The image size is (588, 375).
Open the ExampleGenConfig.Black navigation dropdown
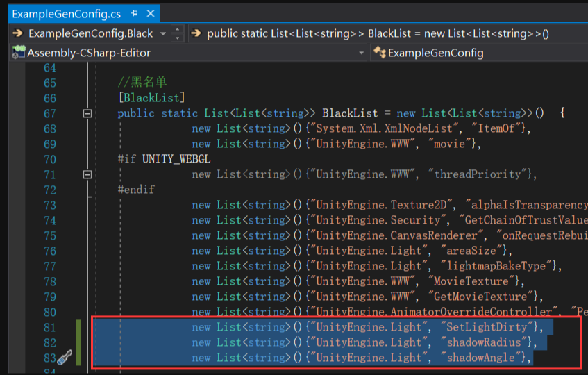pyautogui.click(x=162, y=33)
